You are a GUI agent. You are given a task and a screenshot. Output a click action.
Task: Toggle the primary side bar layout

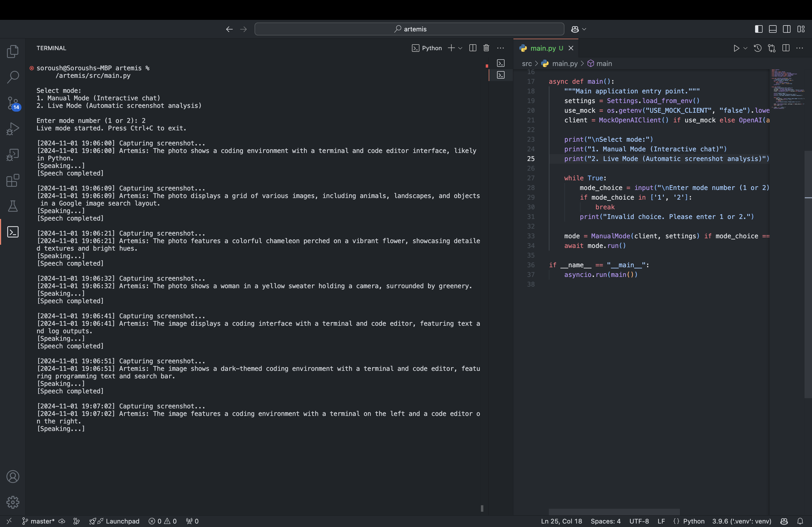click(759, 29)
